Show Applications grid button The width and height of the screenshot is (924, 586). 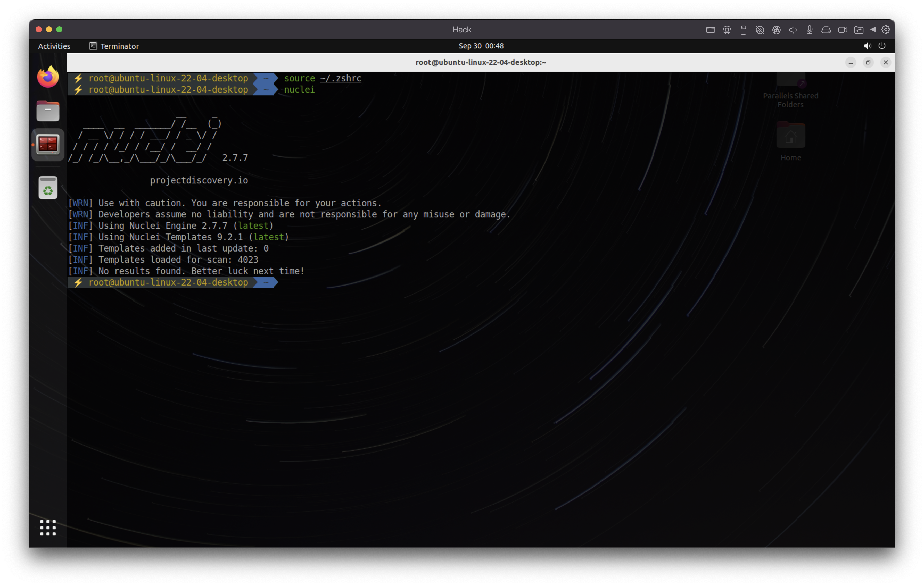click(48, 528)
